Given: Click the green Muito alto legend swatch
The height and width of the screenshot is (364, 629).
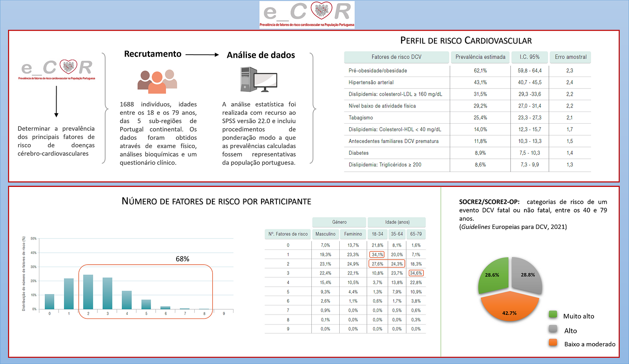Looking at the screenshot, I should point(553,314).
